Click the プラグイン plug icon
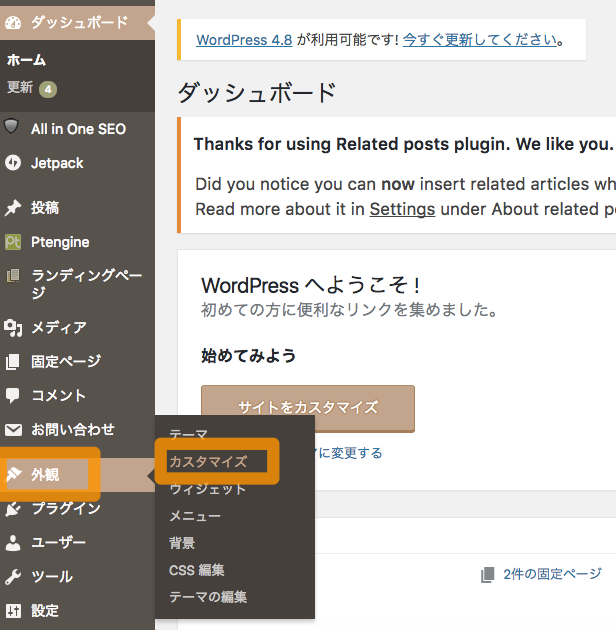The width and height of the screenshot is (616, 630). (x=13, y=509)
